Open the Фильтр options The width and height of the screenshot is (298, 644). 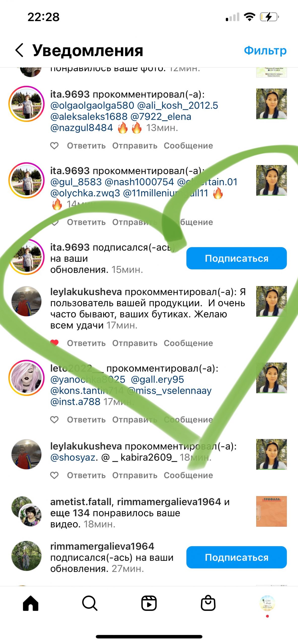[265, 50]
